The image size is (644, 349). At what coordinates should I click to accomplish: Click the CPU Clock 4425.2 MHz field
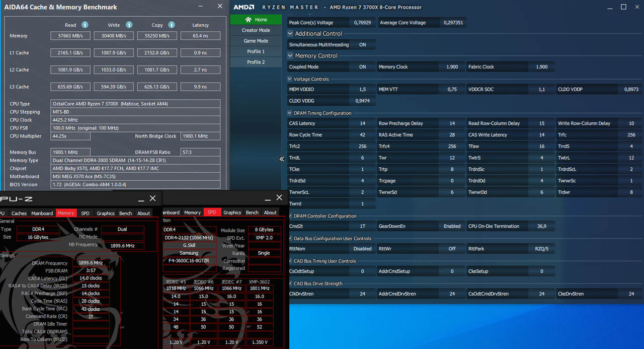(135, 120)
